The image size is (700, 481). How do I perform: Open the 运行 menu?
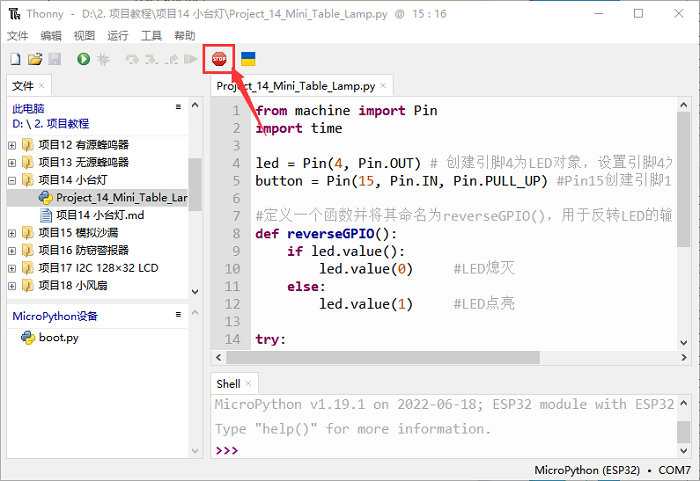pos(117,35)
